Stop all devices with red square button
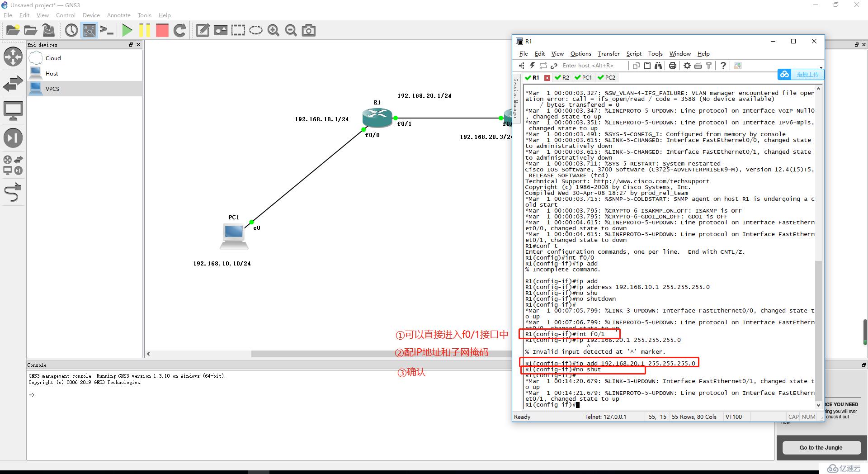This screenshot has height=474, width=868. pos(162,30)
